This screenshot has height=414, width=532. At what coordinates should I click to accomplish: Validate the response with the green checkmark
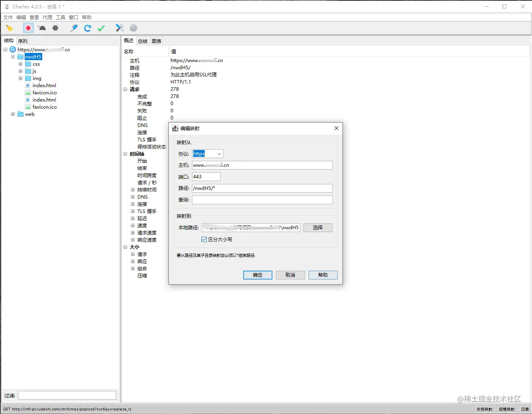coord(101,28)
